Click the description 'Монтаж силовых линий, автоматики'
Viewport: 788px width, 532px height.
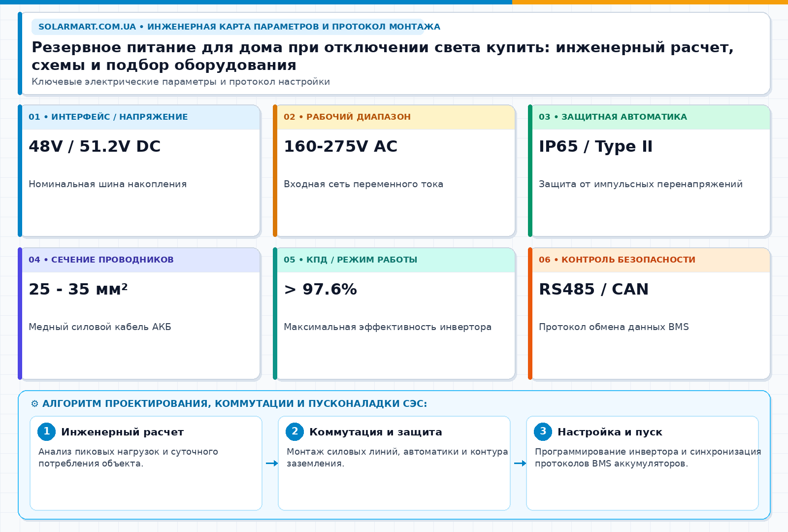click(397, 458)
